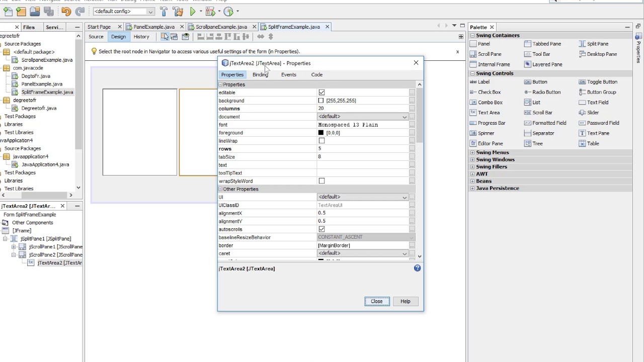The image size is (644, 362).
Task: Toggle the lineWrap checkbox
Action: (321, 141)
